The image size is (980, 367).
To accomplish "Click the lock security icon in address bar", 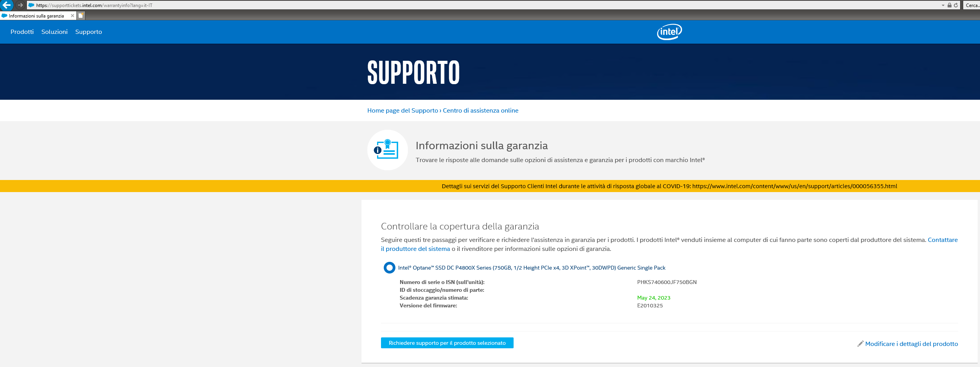I will pyautogui.click(x=950, y=5).
